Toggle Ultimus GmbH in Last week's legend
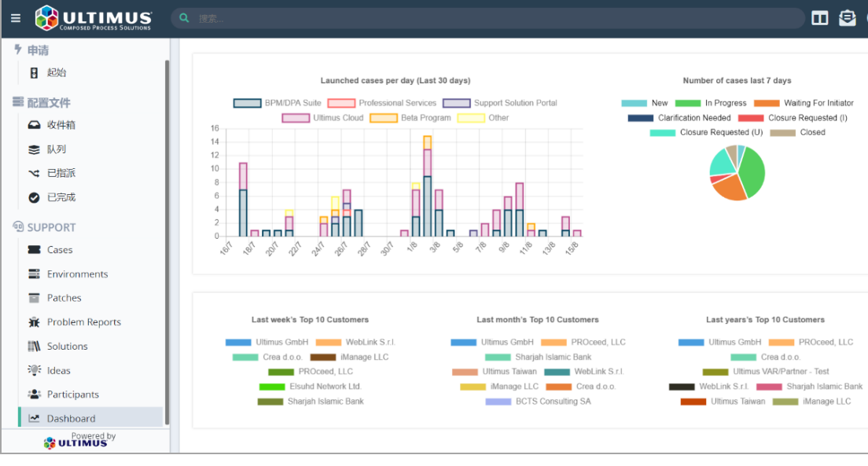868x466 pixels. [x=267, y=342]
